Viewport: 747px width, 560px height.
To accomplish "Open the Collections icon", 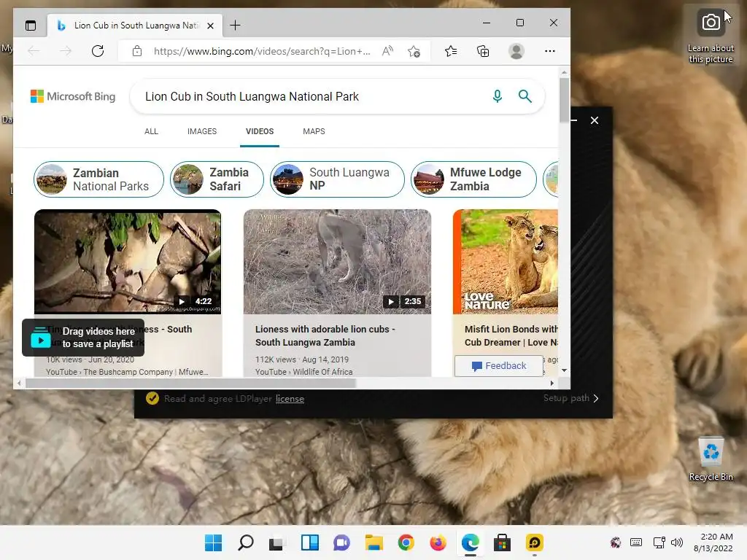I will tap(483, 51).
